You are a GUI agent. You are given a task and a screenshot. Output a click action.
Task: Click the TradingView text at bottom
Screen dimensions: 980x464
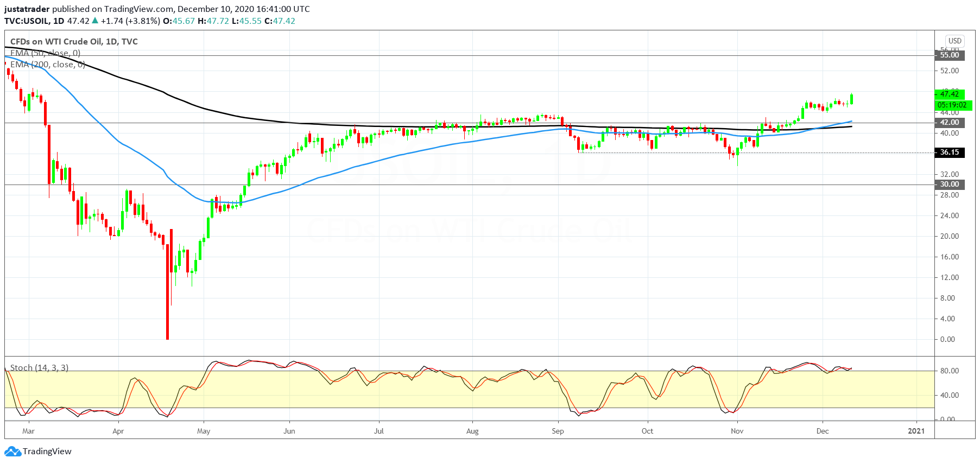tap(47, 452)
